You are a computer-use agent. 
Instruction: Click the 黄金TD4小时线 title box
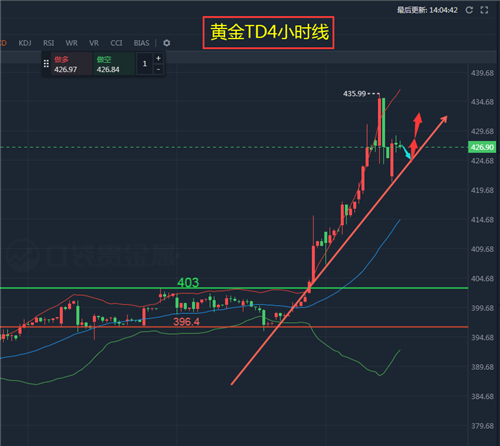(269, 33)
